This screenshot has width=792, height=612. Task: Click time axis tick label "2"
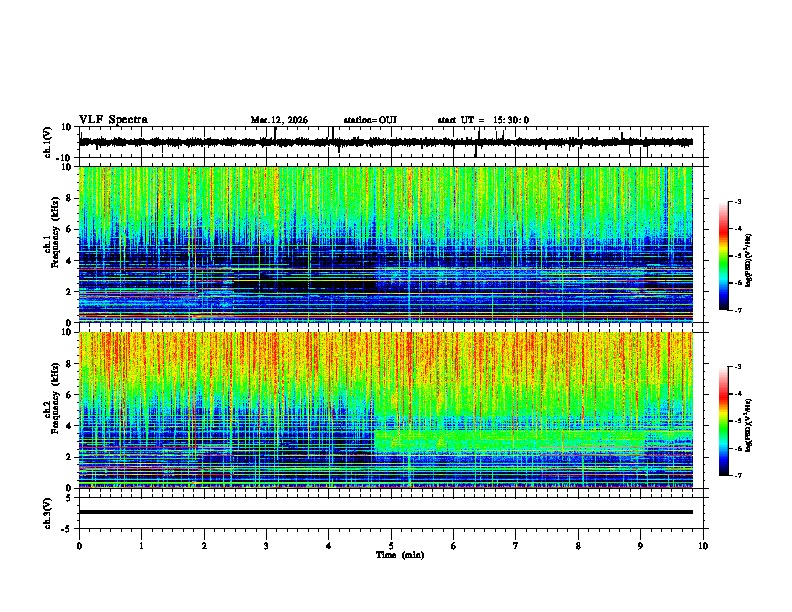(x=204, y=546)
